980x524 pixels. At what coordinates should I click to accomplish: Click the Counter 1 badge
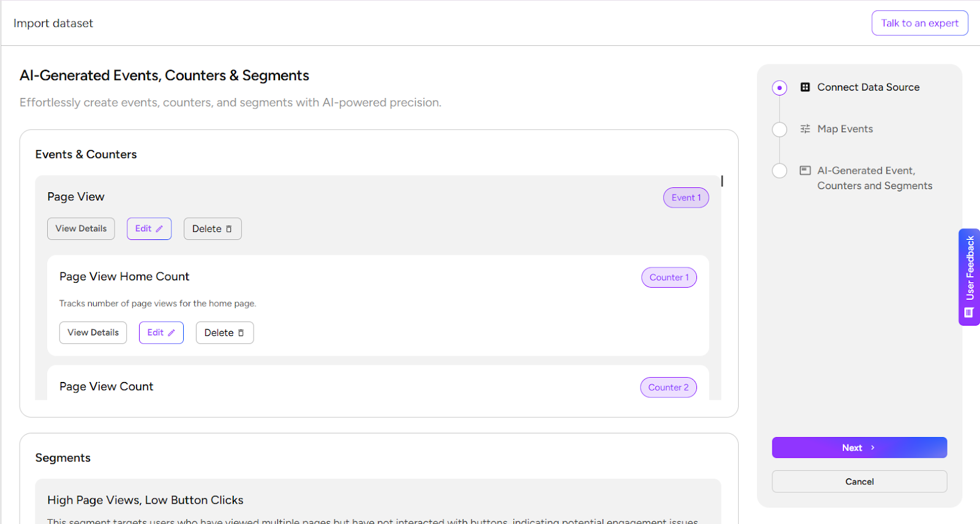coord(669,277)
